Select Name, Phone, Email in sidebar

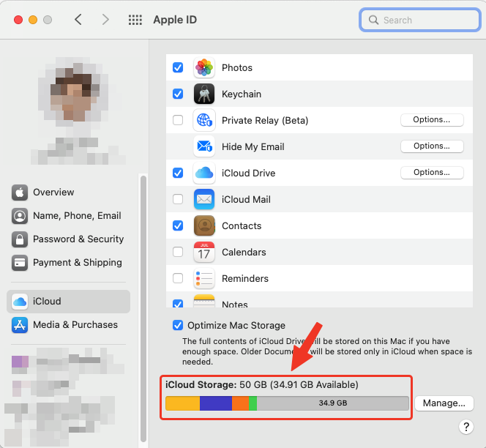click(x=68, y=216)
